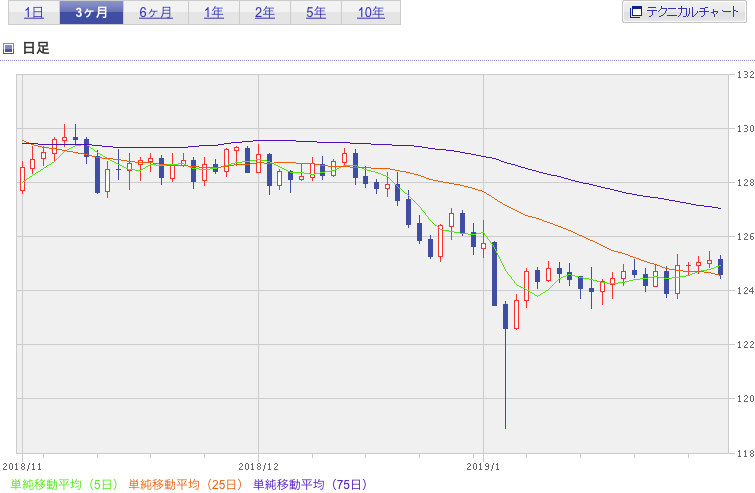Click the 124 price axis label
This screenshot has width=755, height=493.
[x=745, y=290]
